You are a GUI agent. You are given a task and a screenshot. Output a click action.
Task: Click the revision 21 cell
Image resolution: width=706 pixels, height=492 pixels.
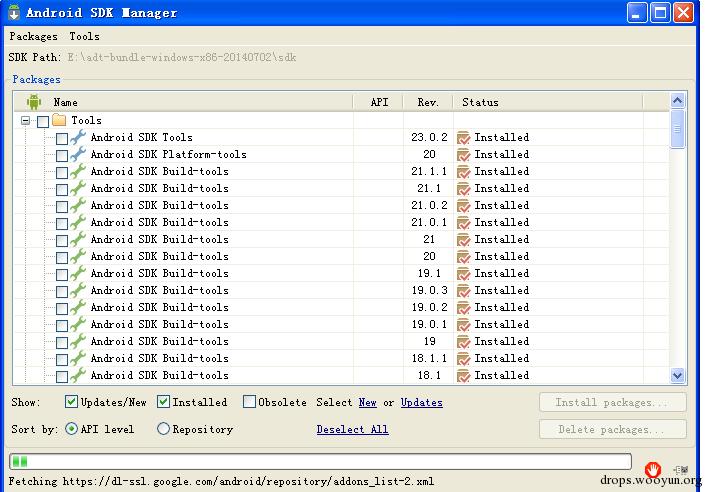pos(429,239)
